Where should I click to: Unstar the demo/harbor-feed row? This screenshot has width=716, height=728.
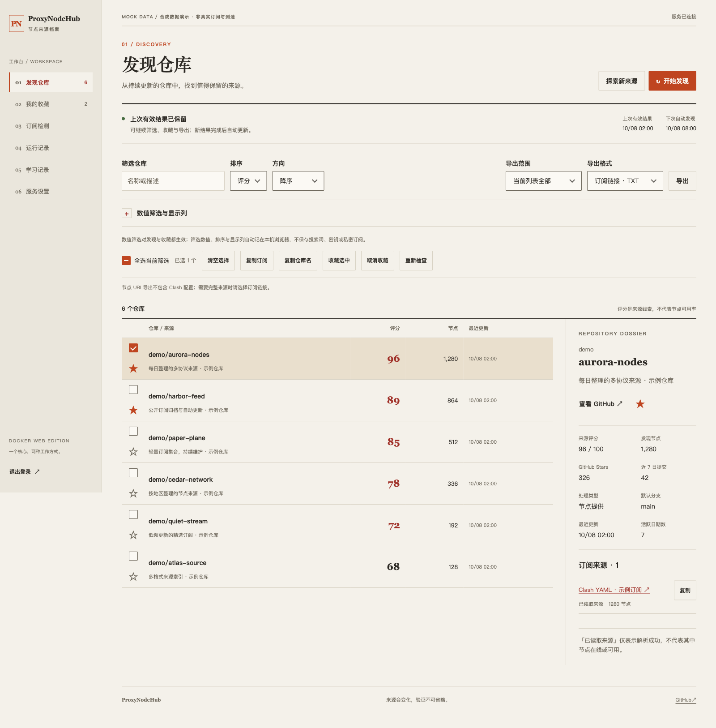[133, 410]
